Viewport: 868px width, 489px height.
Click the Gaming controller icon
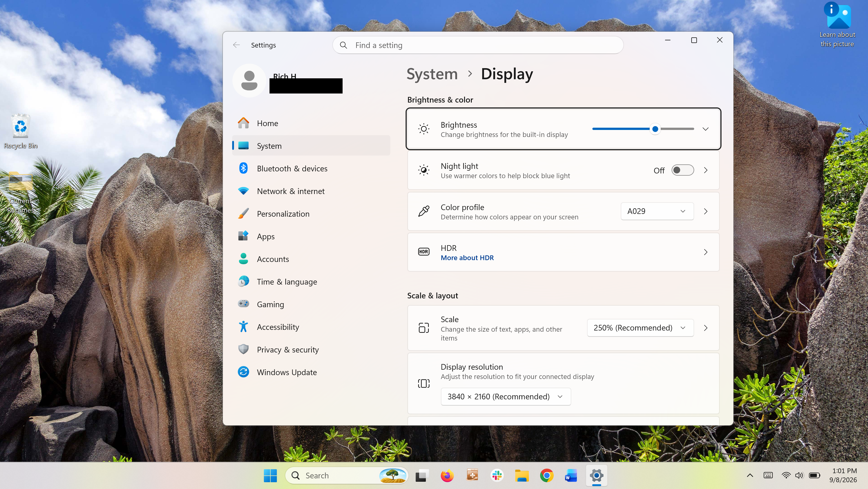(243, 304)
